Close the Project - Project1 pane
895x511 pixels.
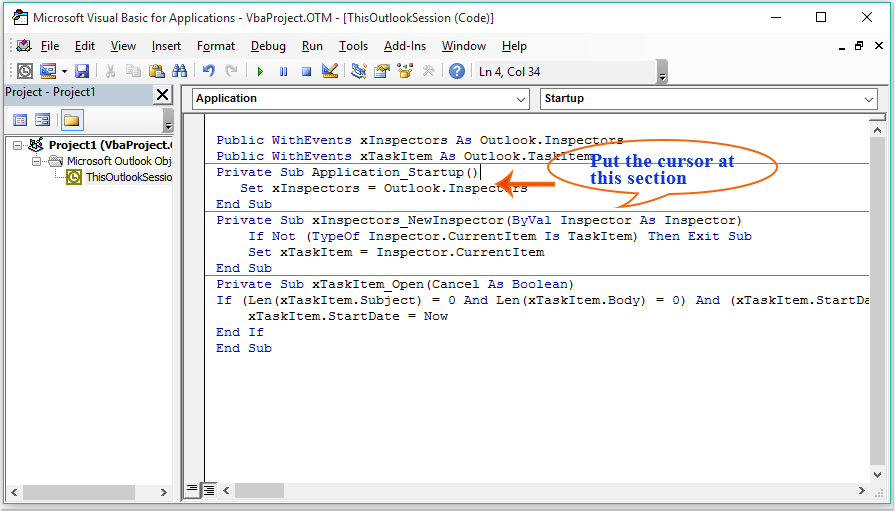[162, 94]
